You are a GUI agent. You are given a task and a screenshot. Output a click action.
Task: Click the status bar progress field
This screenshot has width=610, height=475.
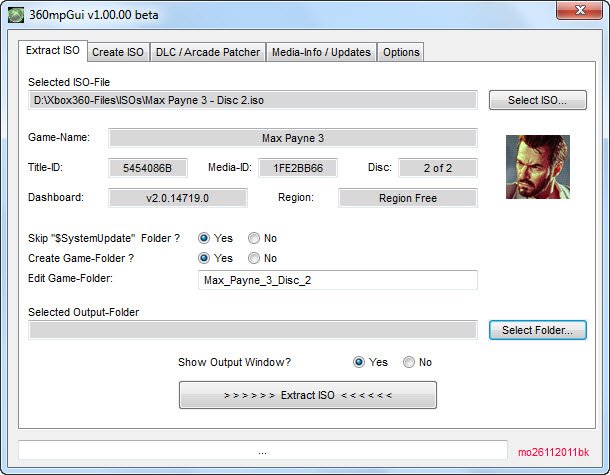pos(263,450)
